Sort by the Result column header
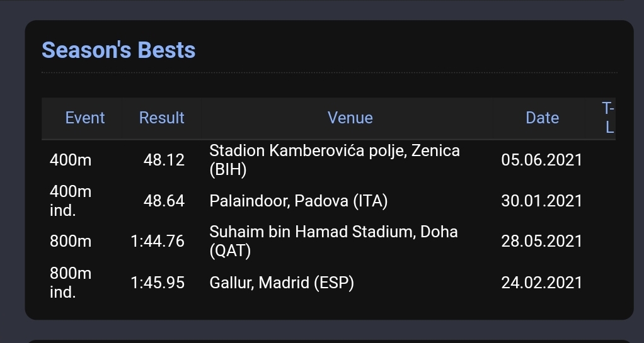This screenshot has height=343, width=644. click(161, 118)
